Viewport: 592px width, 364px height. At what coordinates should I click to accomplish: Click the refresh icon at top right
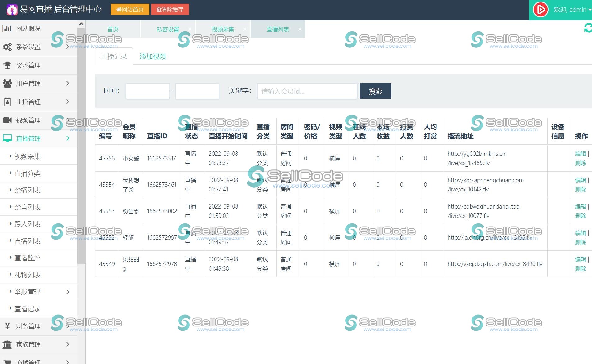click(588, 28)
